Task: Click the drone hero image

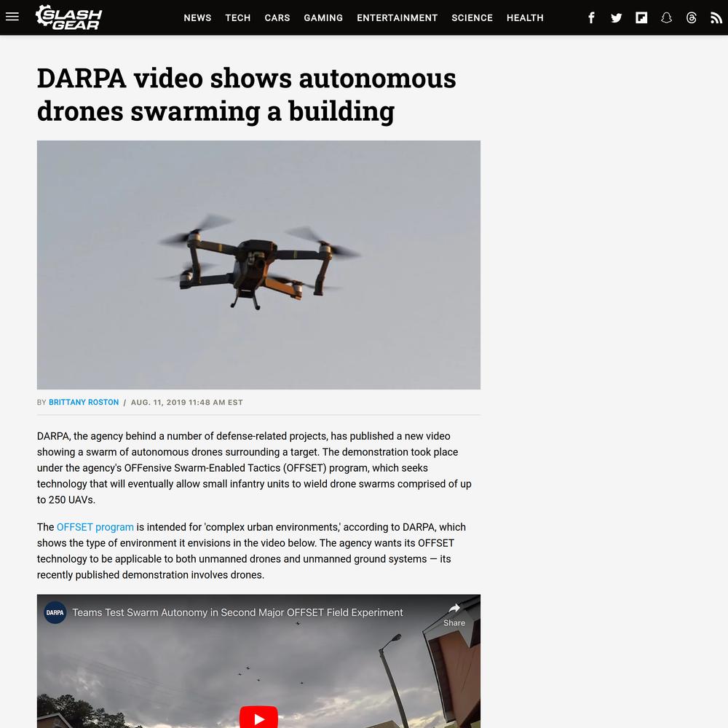Action: 258,265
